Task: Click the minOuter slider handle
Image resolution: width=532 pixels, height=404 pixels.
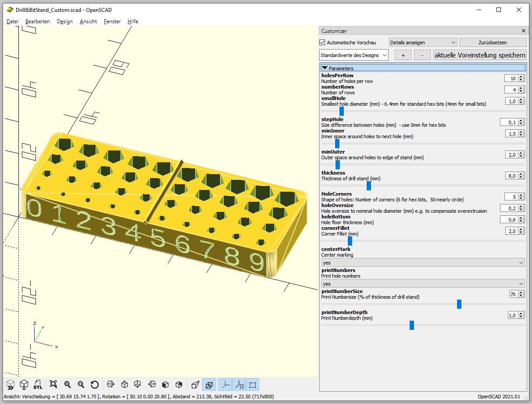Action: tap(338, 164)
